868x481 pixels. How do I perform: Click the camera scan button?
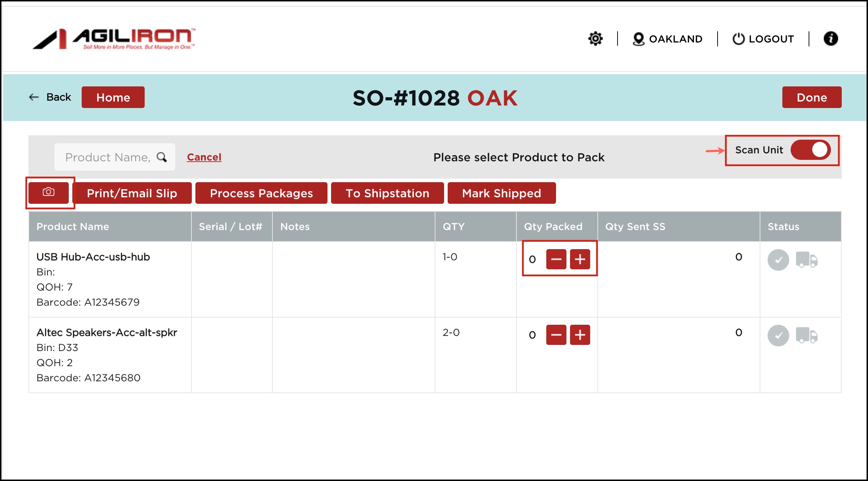pos(49,193)
